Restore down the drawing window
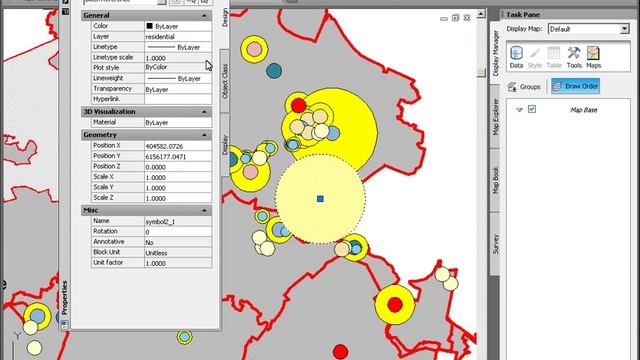The image size is (640, 360). tap(456, 18)
